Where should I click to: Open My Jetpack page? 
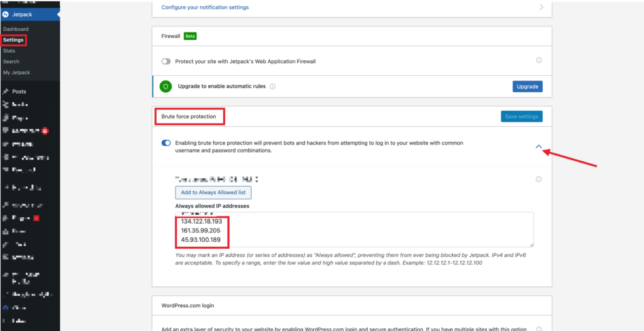click(16, 73)
